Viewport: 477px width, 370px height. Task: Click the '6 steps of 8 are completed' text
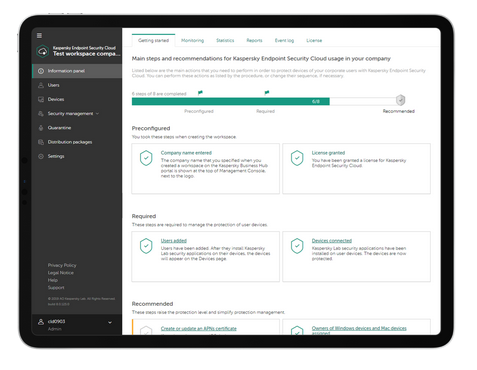coord(159,94)
